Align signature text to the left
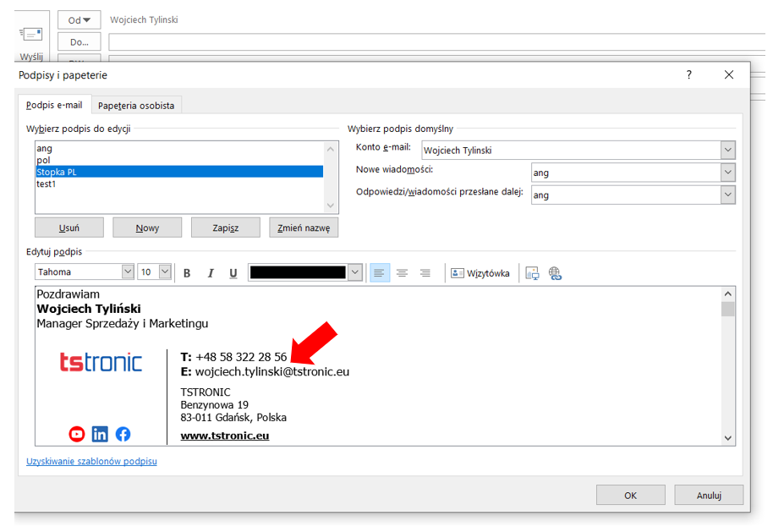The width and height of the screenshot is (773, 532). 379,273
